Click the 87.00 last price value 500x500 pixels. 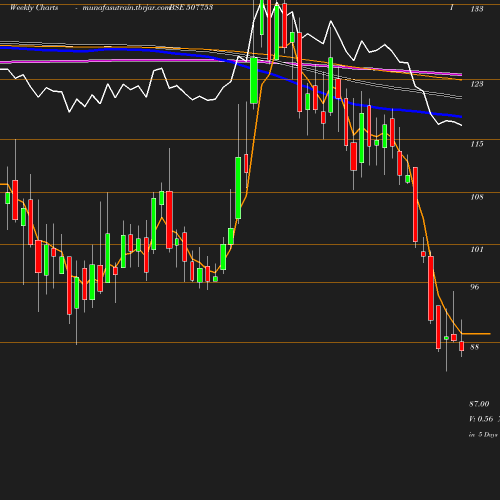pos(479,404)
